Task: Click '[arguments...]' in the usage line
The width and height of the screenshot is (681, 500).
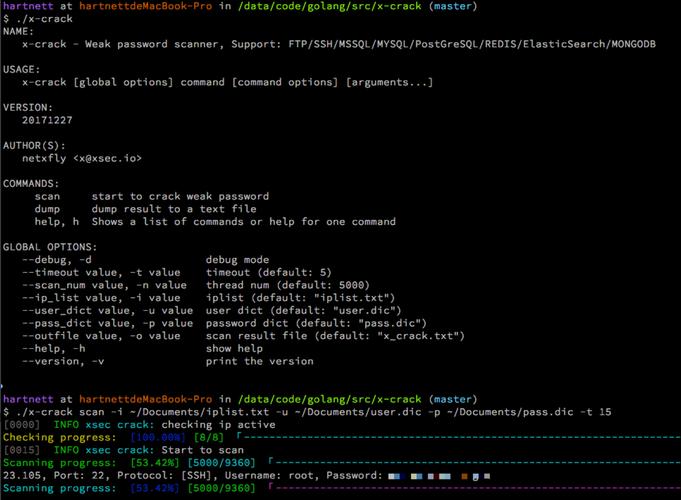Action: (389, 83)
